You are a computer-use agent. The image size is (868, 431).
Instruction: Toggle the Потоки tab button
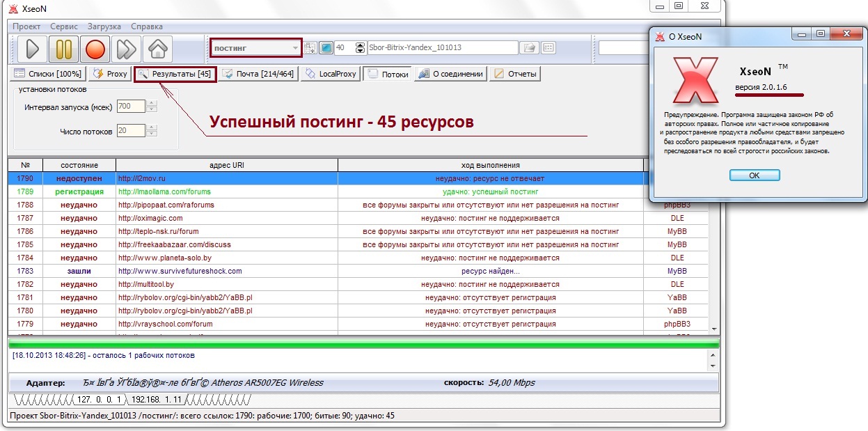tap(387, 74)
